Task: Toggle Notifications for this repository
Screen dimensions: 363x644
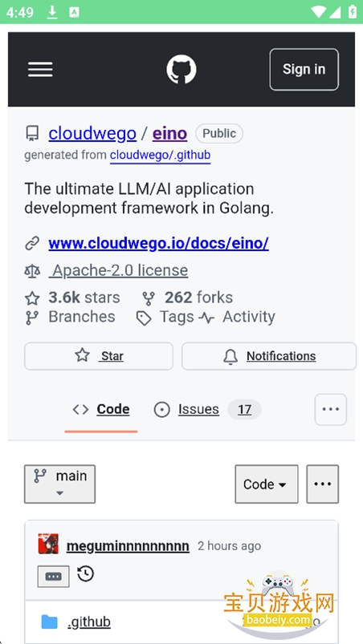Action: pyautogui.click(x=269, y=356)
